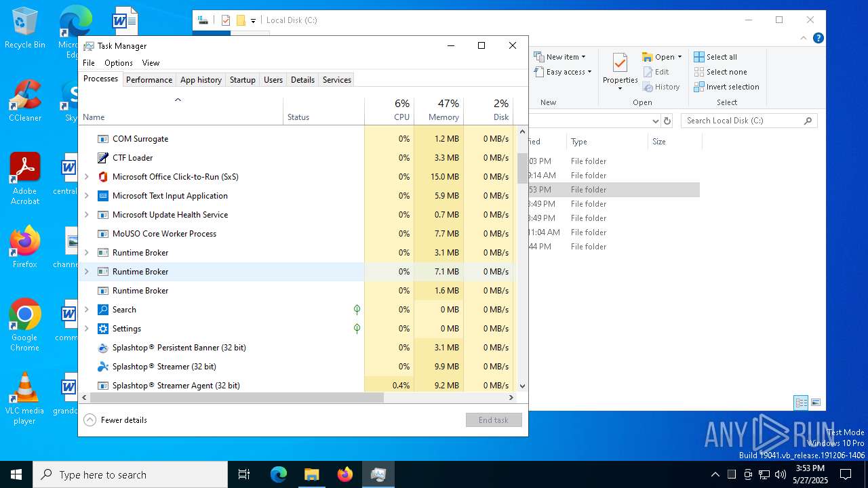Open the notification center icon
This screenshot has height=488, width=868.
click(x=846, y=474)
